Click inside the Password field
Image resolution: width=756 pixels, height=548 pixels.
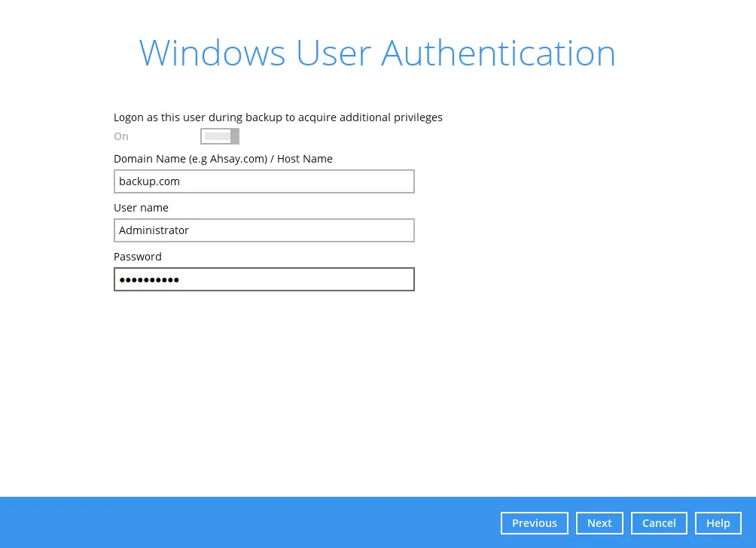tap(264, 279)
